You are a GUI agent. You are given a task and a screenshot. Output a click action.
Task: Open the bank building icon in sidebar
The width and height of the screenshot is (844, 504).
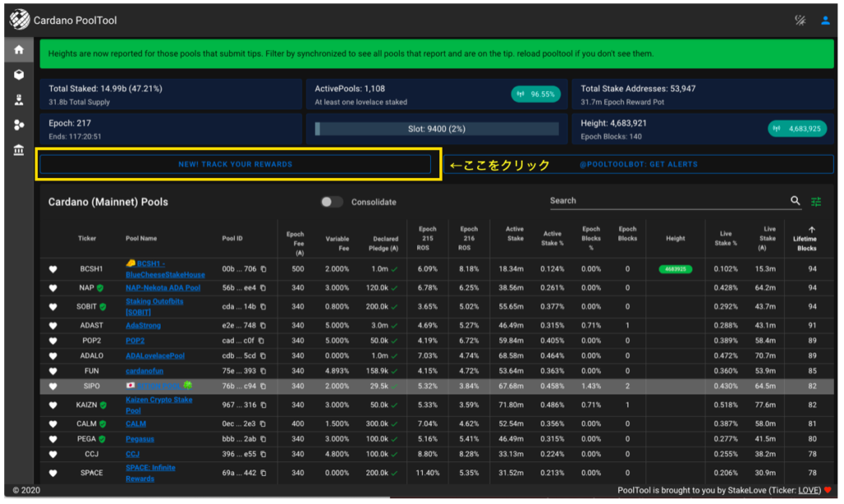[x=18, y=151]
